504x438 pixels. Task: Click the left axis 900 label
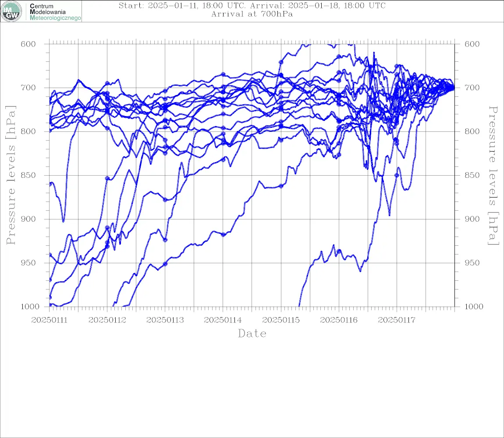click(28, 219)
